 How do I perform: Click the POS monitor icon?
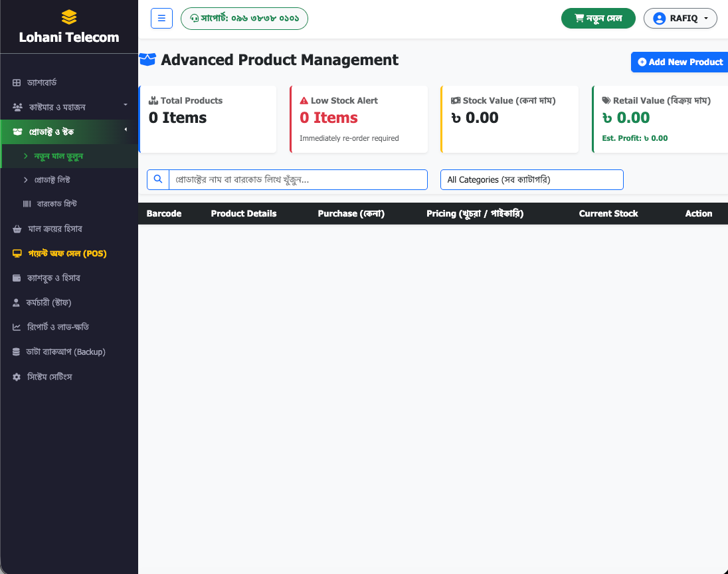point(17,253)
